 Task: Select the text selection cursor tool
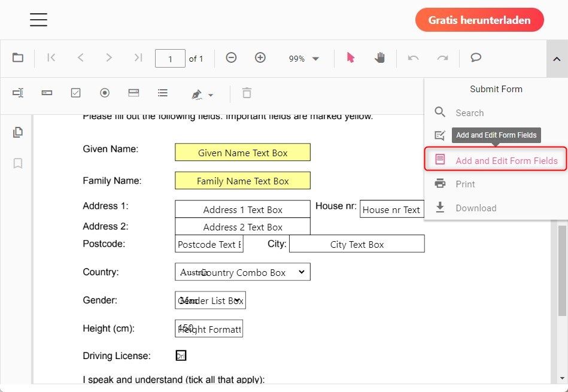click(x=351, y=57)
